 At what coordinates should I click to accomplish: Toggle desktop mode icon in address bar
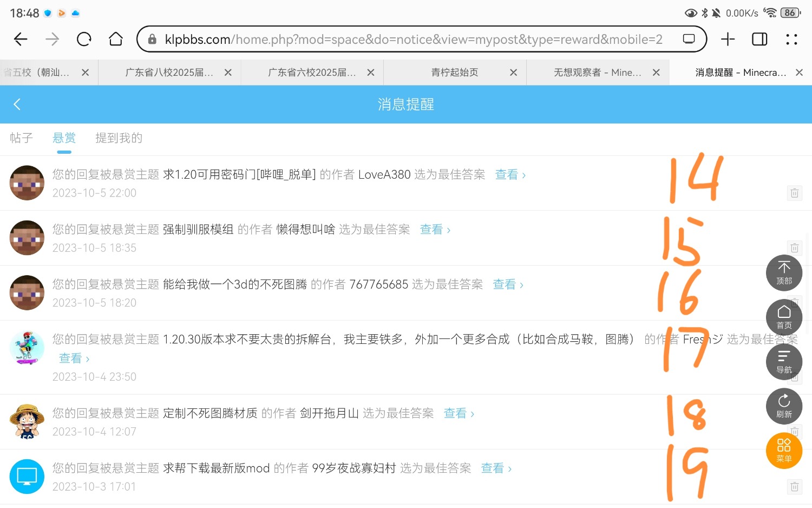(689, 39)
